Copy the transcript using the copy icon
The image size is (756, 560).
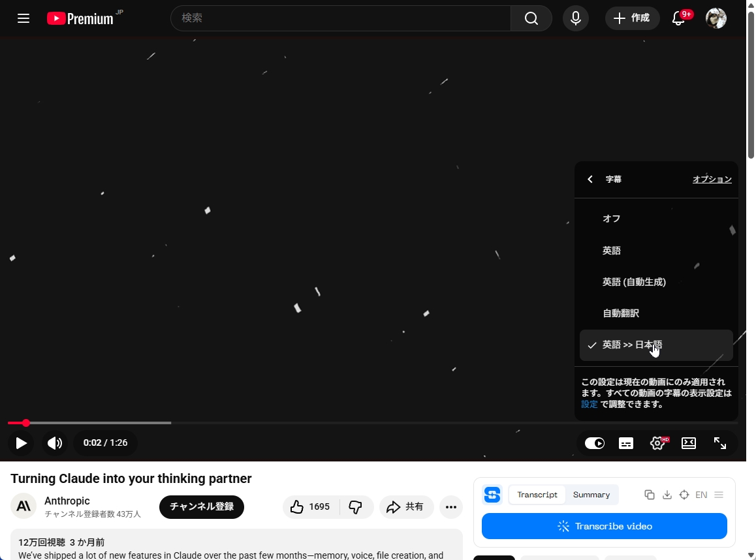(x=650, y=495)
